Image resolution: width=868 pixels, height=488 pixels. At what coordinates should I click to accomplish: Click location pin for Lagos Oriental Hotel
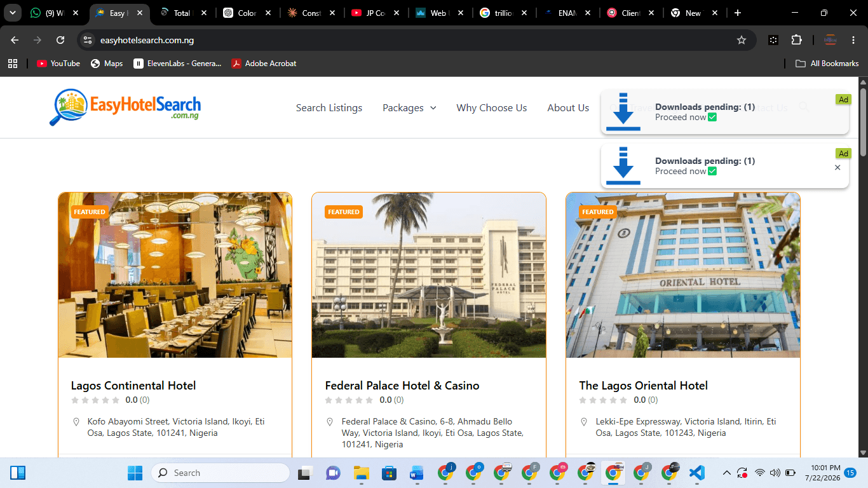point(584,422)
